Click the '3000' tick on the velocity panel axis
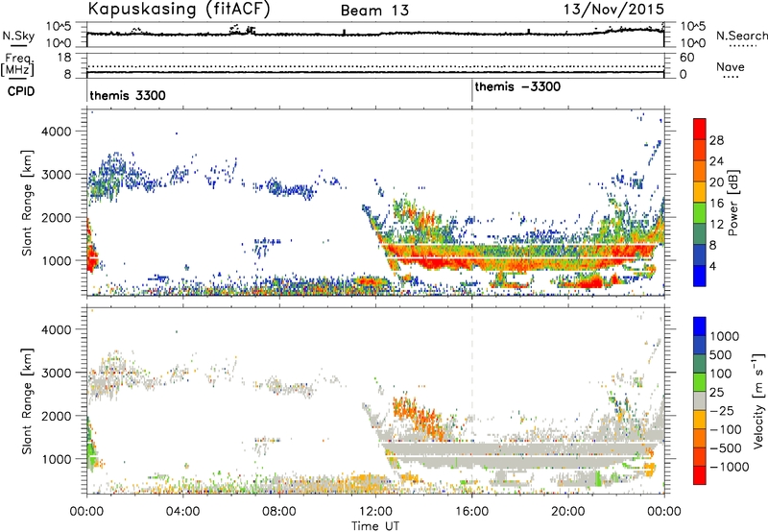 click(x=56, y=373)
